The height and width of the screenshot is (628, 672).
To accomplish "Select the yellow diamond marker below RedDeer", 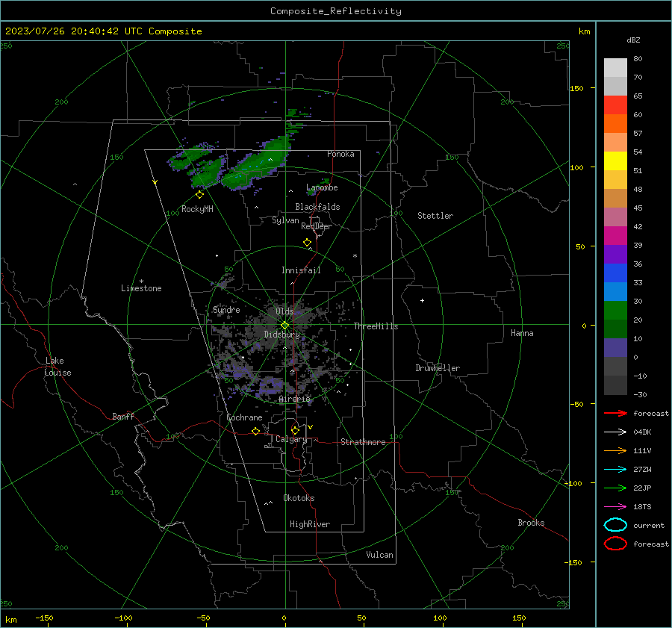I will click(x=307, y=243).
